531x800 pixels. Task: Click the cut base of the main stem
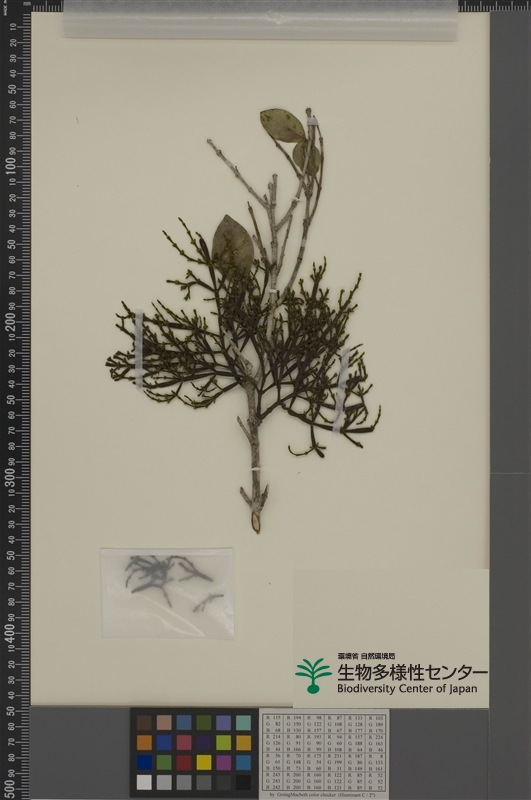pyautogui.click(x=256, y=522)
